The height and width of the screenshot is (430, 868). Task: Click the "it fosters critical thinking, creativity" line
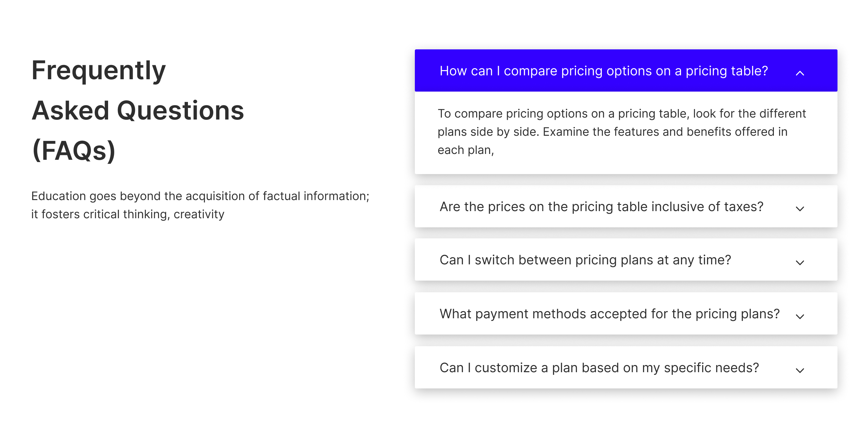click(128, 214)
